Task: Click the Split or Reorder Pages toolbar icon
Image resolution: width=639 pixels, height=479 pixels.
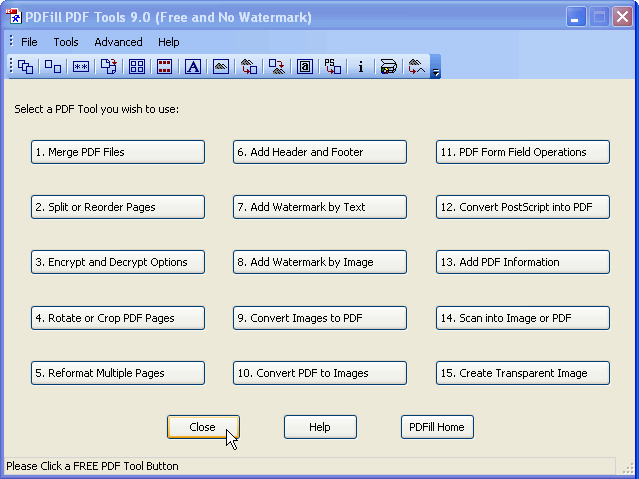Action: [53, 66]
